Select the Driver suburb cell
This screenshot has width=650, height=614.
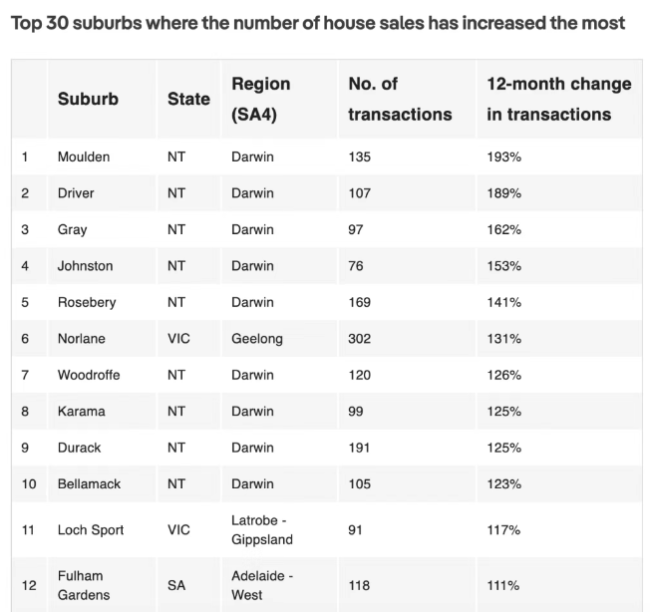[x=76, y=193]
